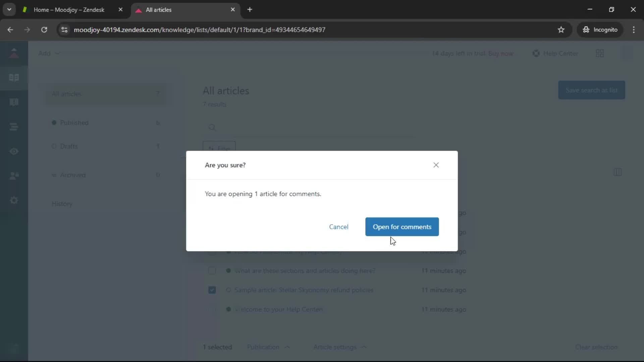Filter by Published articles
644x362 pixels.
[x=106, y=123]
